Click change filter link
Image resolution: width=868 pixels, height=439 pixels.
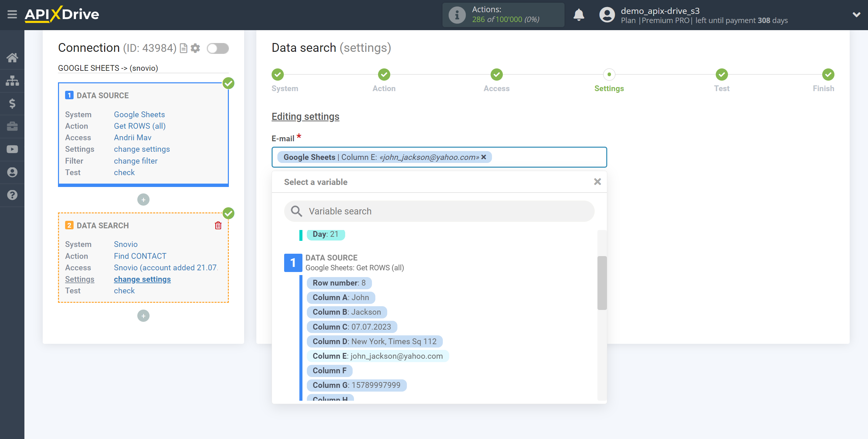tap(136, 161)
